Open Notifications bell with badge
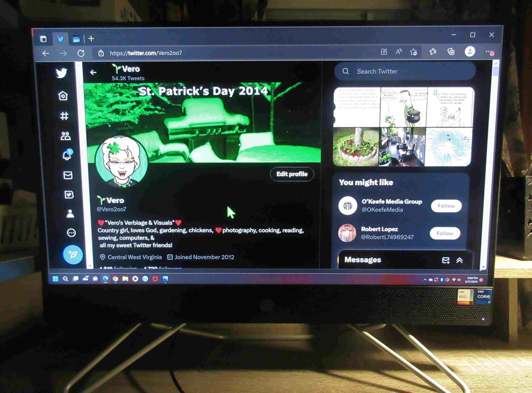This screenshot has width=532, height=393. tap(67, 155)
